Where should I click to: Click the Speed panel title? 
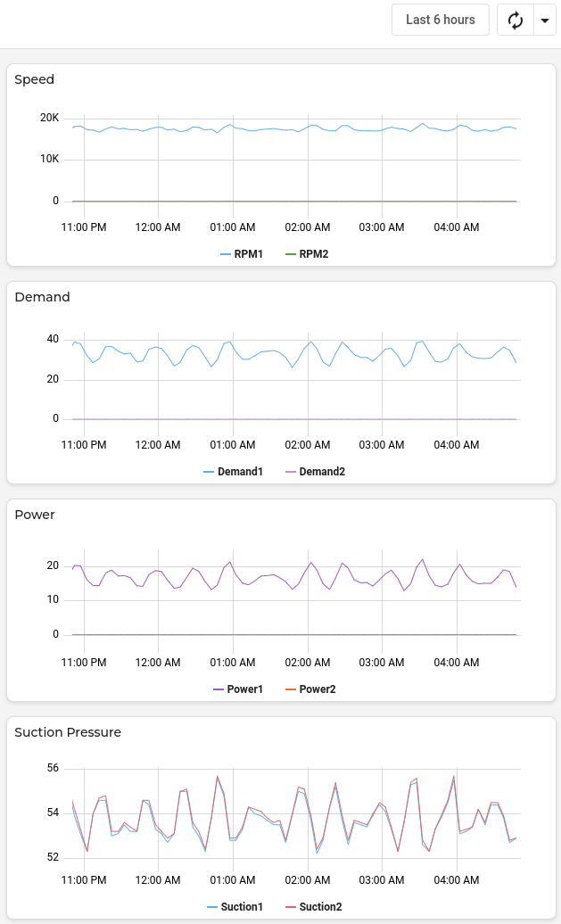(34, 79)
